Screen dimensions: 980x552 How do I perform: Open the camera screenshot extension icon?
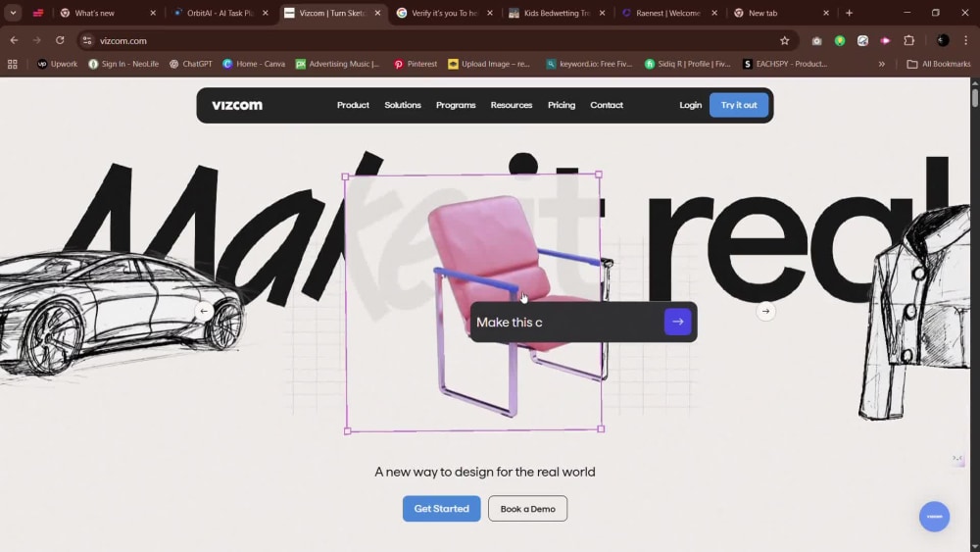coord(816,40)
